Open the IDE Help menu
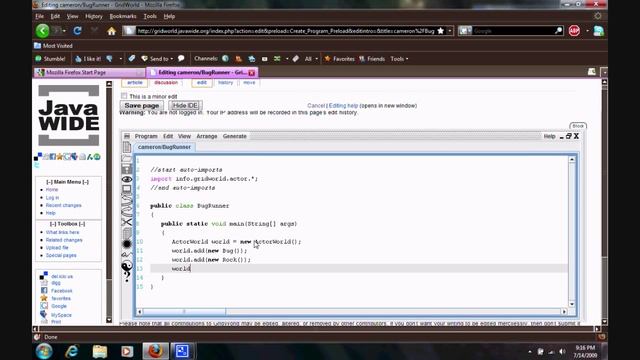 coord(549,136)
